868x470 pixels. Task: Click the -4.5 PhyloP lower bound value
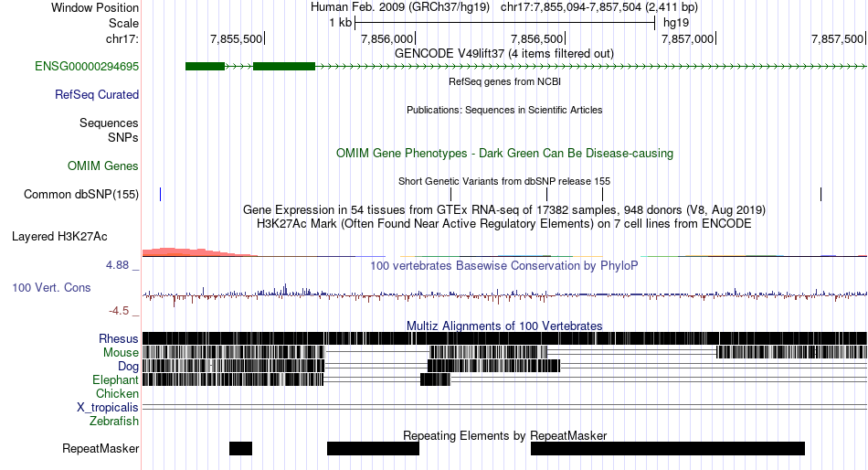click(119, 311)
